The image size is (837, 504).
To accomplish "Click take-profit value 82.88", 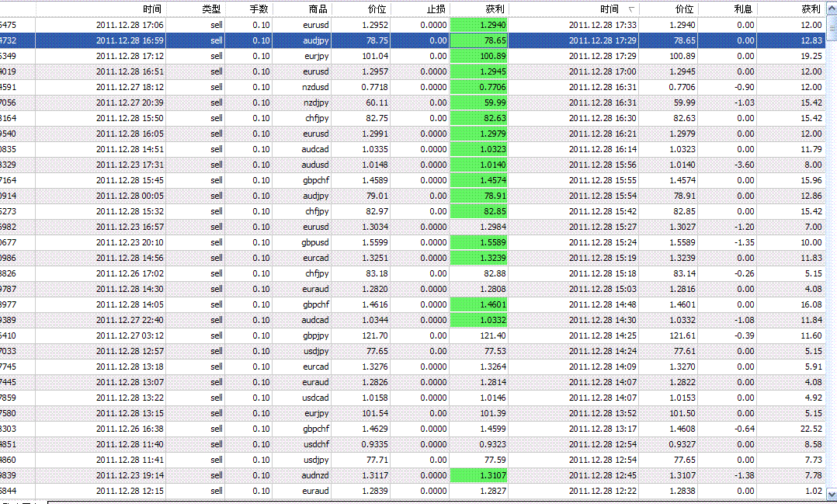I will tap(495, 273).
